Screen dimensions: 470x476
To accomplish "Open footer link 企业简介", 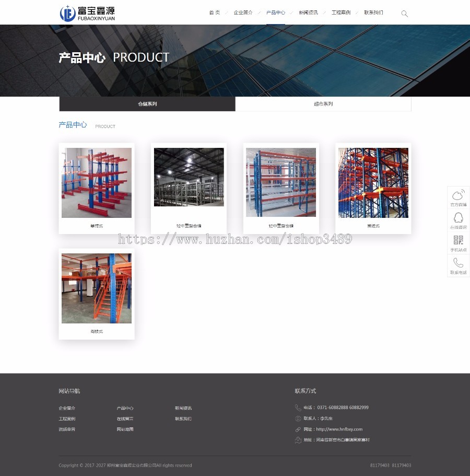I will click(67, 408).
